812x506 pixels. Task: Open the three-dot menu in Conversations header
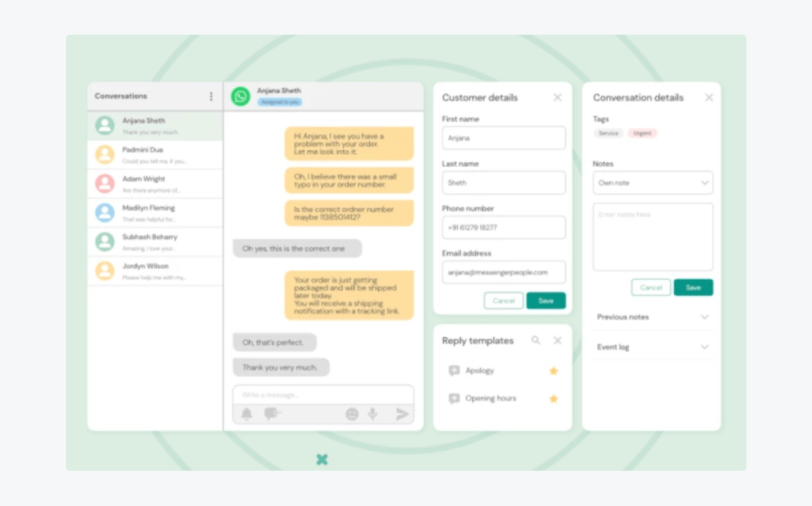(x=210, y=96)
